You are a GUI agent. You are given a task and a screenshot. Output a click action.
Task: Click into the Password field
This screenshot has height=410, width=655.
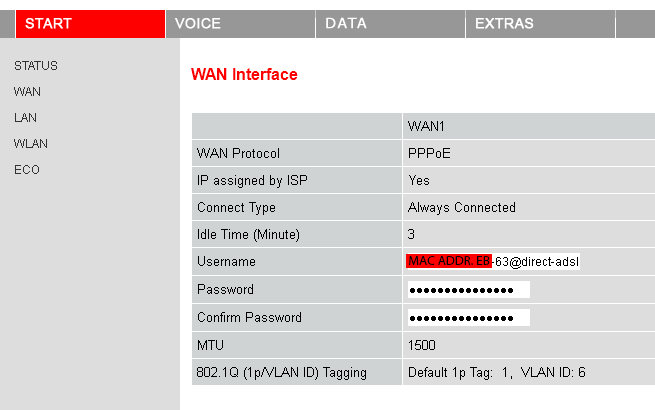[x=468, y=290]
